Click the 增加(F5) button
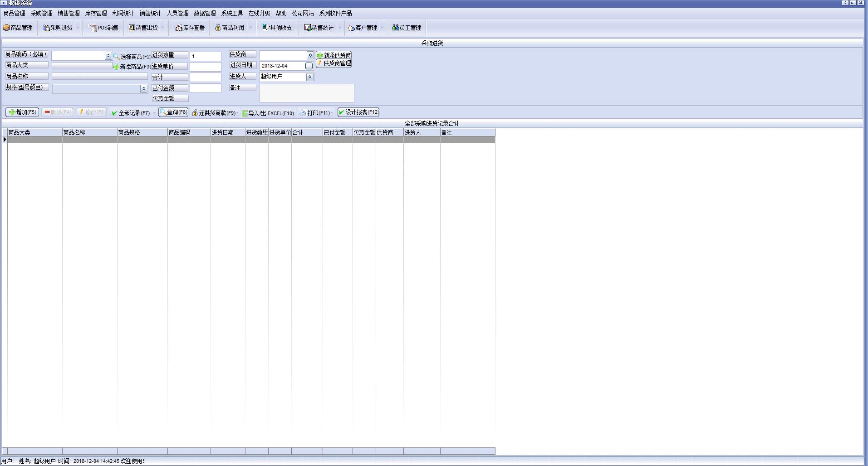This screenshot has width=868, height=466. pyautogui.click(x=22, y=112)
